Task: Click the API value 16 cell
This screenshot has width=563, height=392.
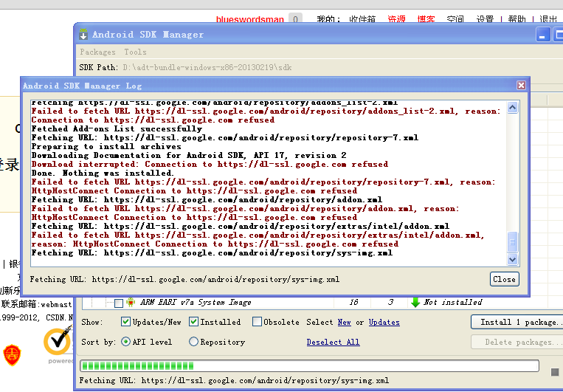Action: click(353, 302)
